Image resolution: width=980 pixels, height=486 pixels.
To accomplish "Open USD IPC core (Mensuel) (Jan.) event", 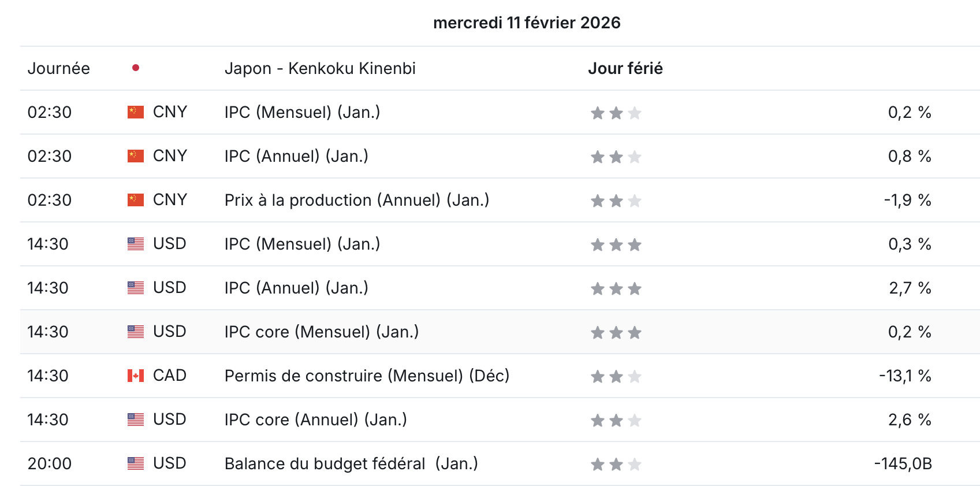I will coord(322,332).
